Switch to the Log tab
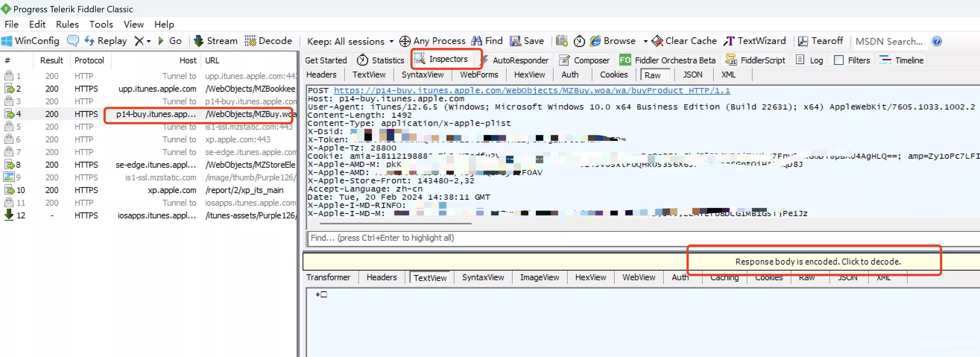This screenshot has height=357, width=980. point(810,60)
